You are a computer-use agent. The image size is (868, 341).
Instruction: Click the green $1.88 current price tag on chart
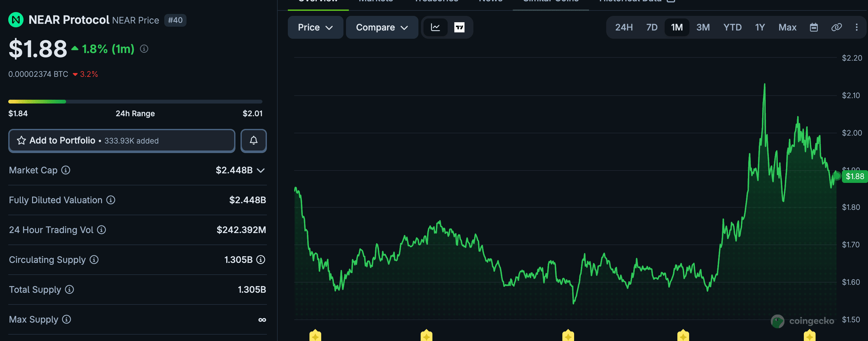click(855, 177)
